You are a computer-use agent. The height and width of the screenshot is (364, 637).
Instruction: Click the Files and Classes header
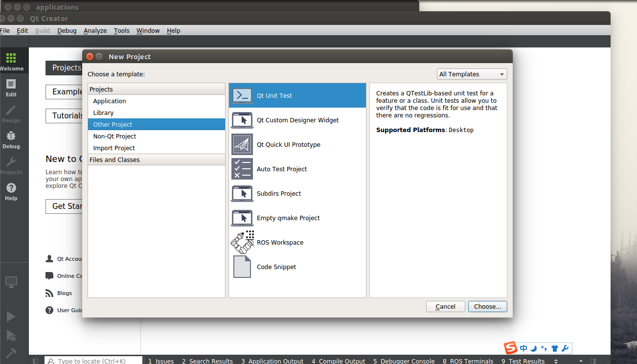tap(157, 159)
